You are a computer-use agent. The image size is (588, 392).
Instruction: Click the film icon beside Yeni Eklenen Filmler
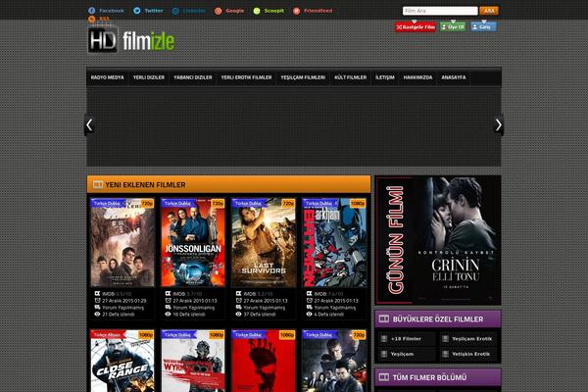98,184
